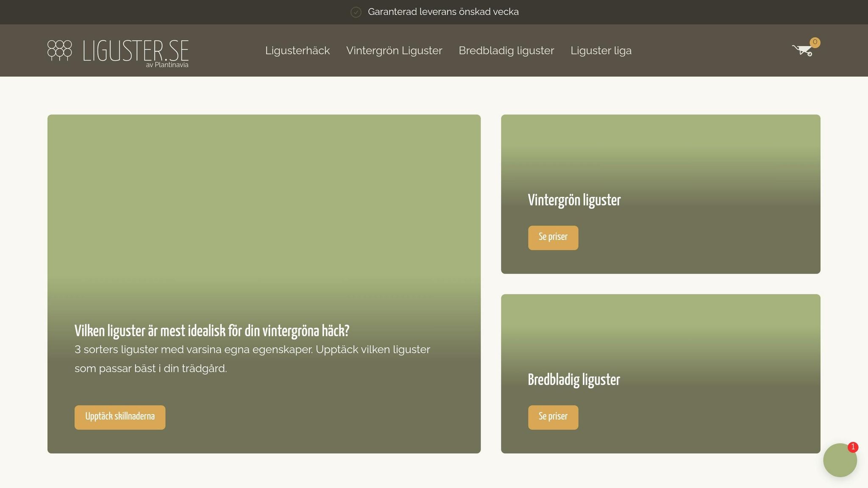Click 'Se priser' under Vintergrön liguster
This screenshot has height=488, width=868.
pyautogui.click(x=553, y=237)
